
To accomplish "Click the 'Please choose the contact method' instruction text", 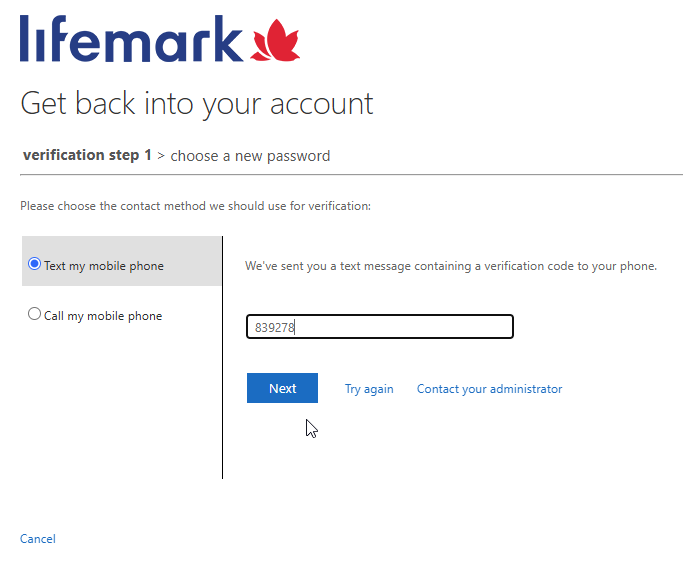I will click(x=196, y=206).
